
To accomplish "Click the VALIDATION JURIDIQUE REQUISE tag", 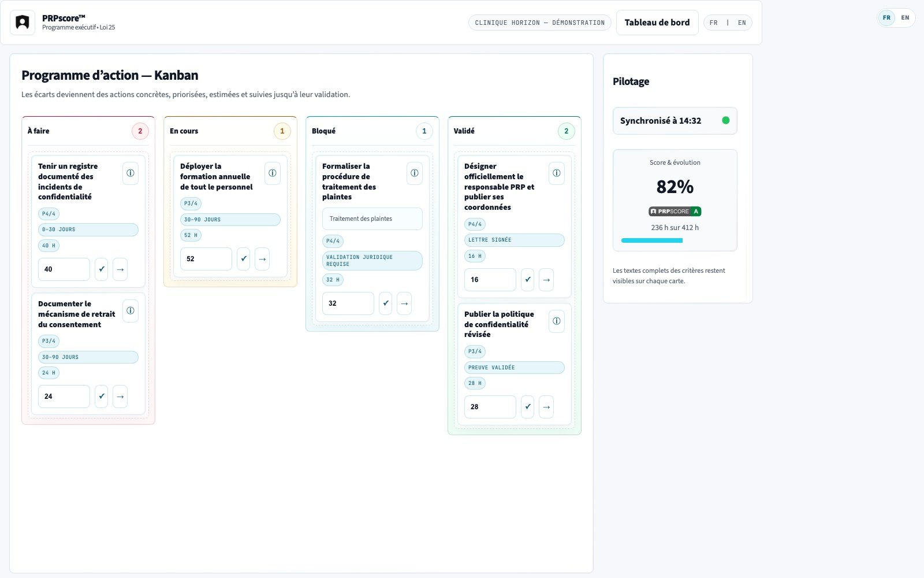I will tap(372, 261).
